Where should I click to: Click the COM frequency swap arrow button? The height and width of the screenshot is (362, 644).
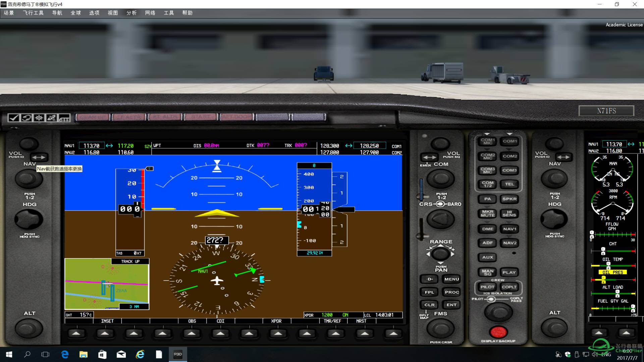coord(429,157)
